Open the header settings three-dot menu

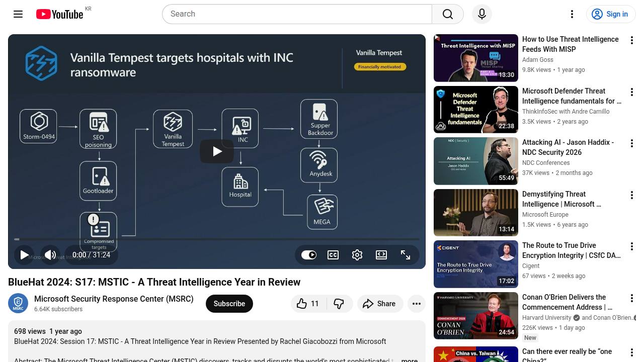572,14
